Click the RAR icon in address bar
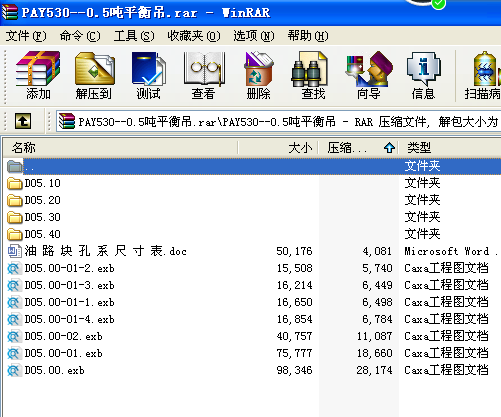The width and height of the screenshot is (501, 417). tap(67, 121)
